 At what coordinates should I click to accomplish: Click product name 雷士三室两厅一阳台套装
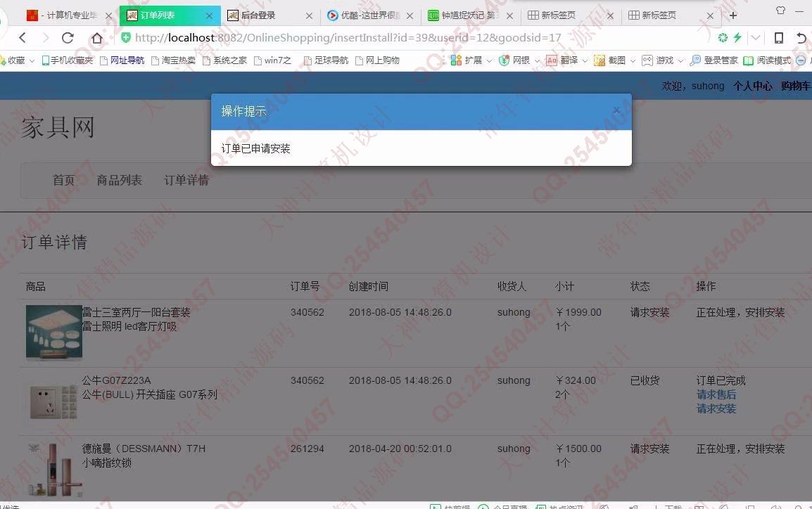[137, 312]
